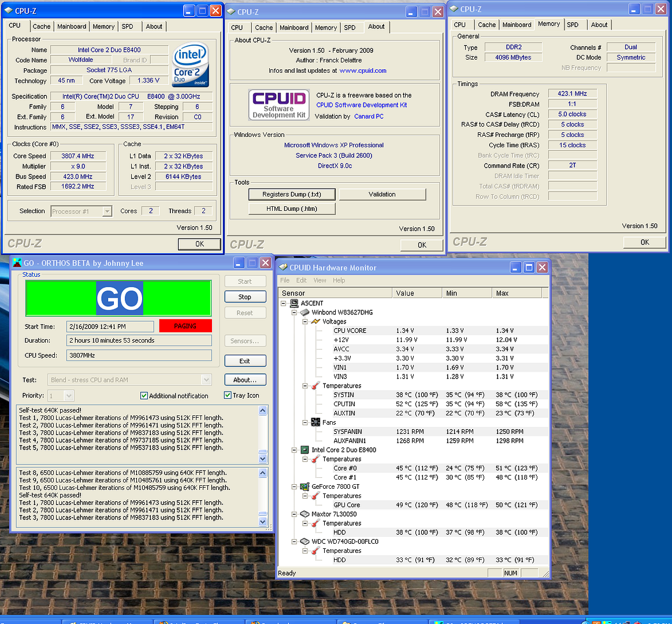Click the ASCENT computer icon in Hardware Monitor
This screenshot has height=624, width=672.
pyautogui.click(x=294, y=303)
